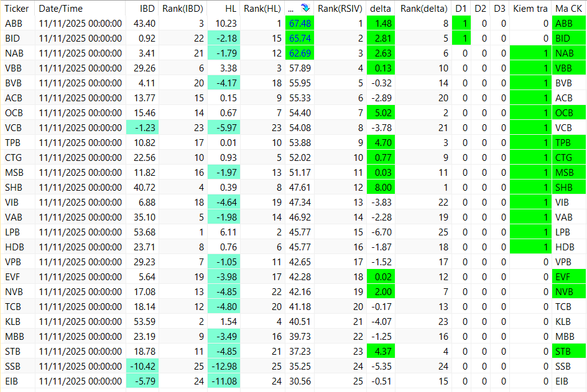Click the green D1 cell in the ABB row

(x=461, y=23)
